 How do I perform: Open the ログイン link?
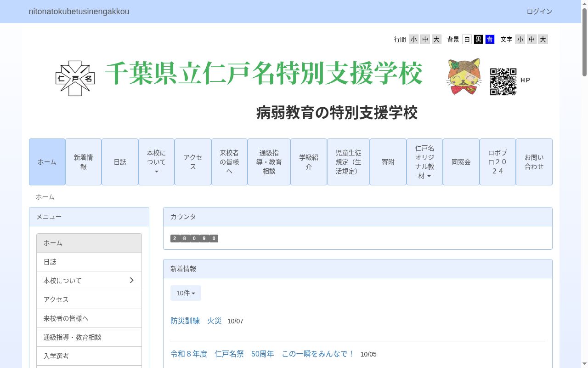click(539, 11)
